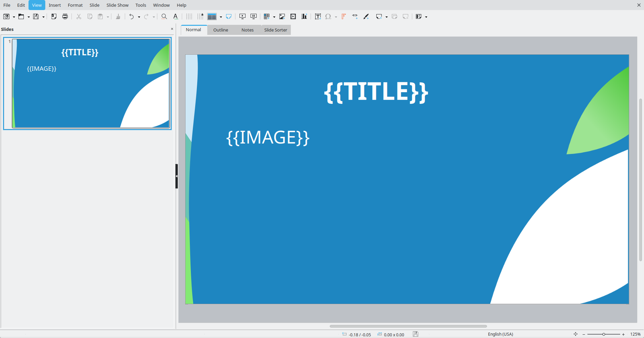The image size is (644, 338).
Task: Open Fontwork text insert tool
Action: click(343, 16)
